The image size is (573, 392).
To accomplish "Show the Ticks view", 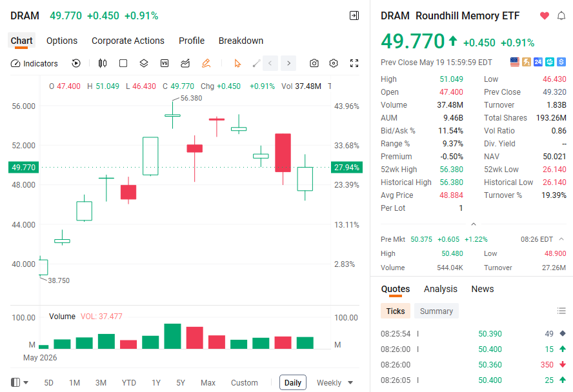I will pos(396,311).
